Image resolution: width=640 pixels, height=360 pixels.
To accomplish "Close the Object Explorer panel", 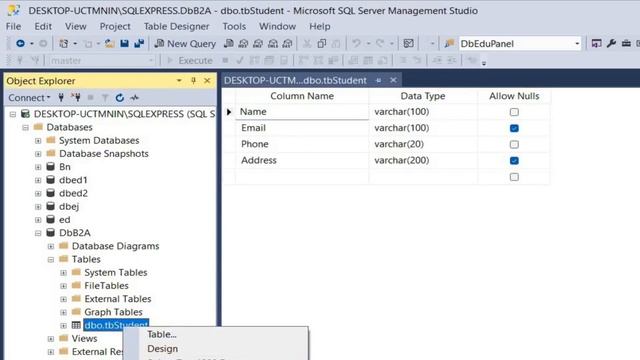I will click(x=207, y=81).
